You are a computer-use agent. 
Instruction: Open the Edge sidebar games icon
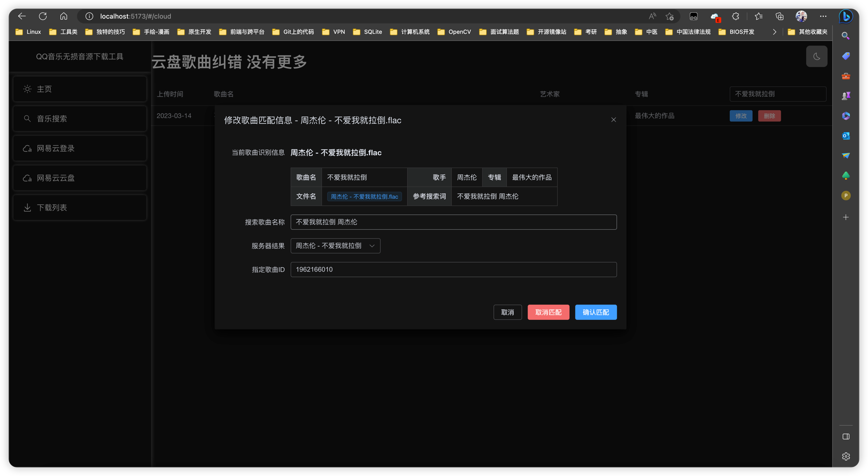click(846, 96)
